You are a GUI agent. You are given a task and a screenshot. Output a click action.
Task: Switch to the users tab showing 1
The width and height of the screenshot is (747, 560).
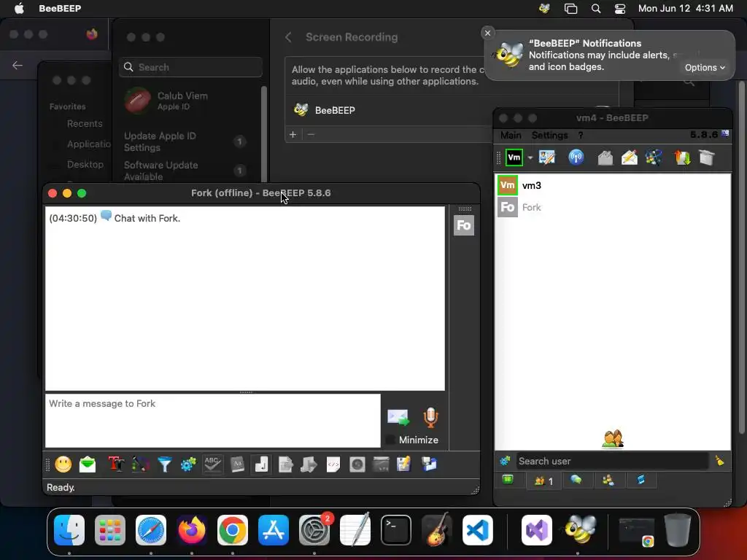(543, 481)
